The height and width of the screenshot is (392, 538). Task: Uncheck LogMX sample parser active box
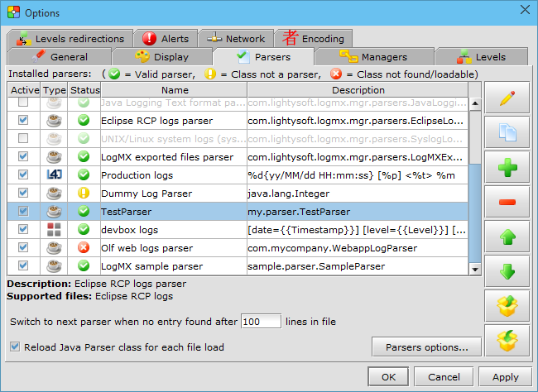click(x=23, y=265)
